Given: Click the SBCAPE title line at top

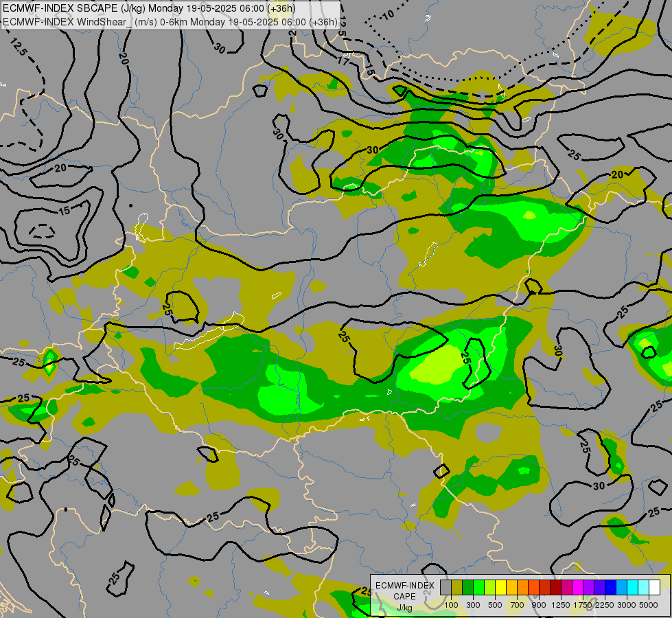Looking at the screenshot, I should click(x=149, y=8).
